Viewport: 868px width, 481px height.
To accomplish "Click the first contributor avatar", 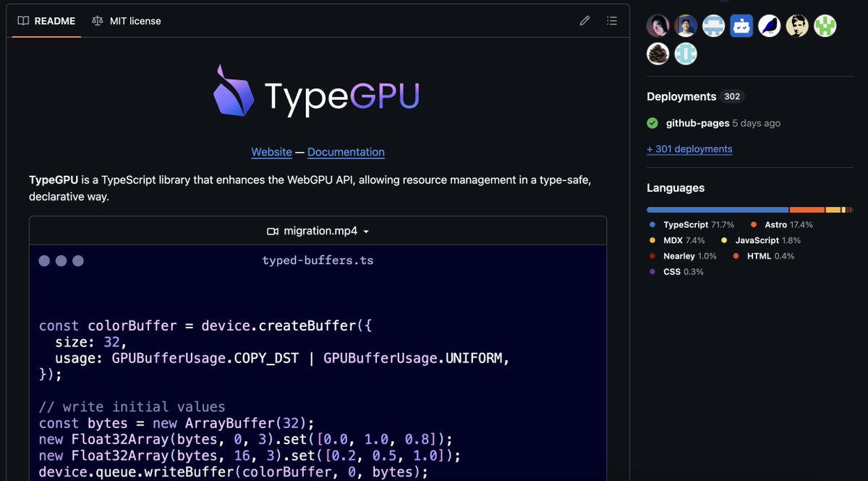I will pos(658,26).
